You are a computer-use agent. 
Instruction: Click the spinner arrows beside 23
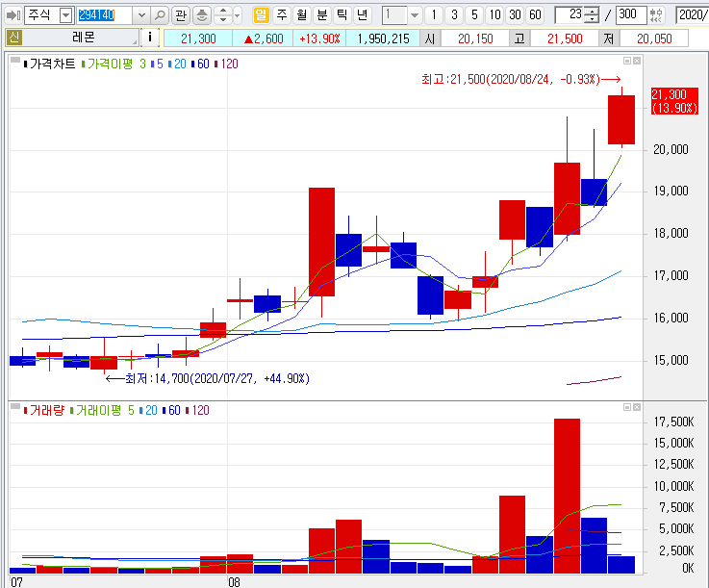591,15
